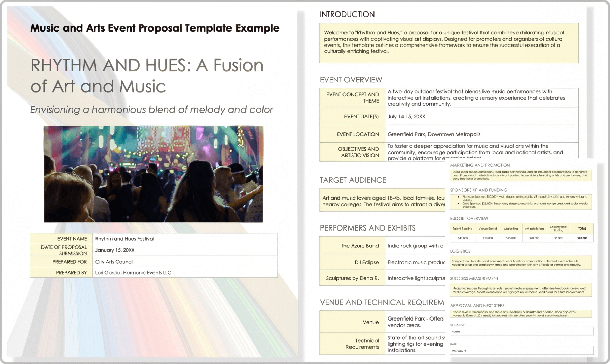
Task: Select the concert crowd photo on the cover
Action: click(x=154, y=174)
